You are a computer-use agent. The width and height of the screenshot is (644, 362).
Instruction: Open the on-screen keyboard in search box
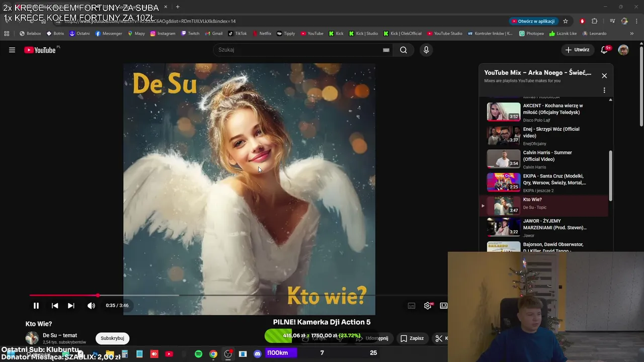point(386,50)
